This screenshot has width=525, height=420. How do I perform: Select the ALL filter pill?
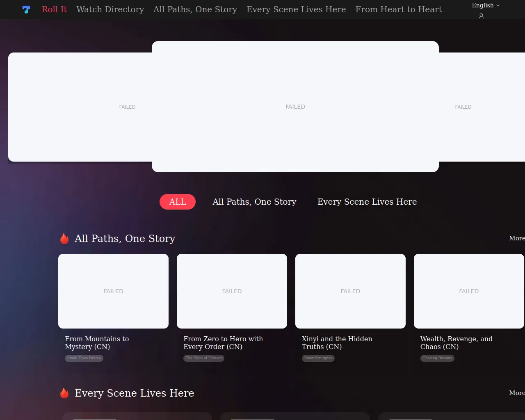click(178, 202)
